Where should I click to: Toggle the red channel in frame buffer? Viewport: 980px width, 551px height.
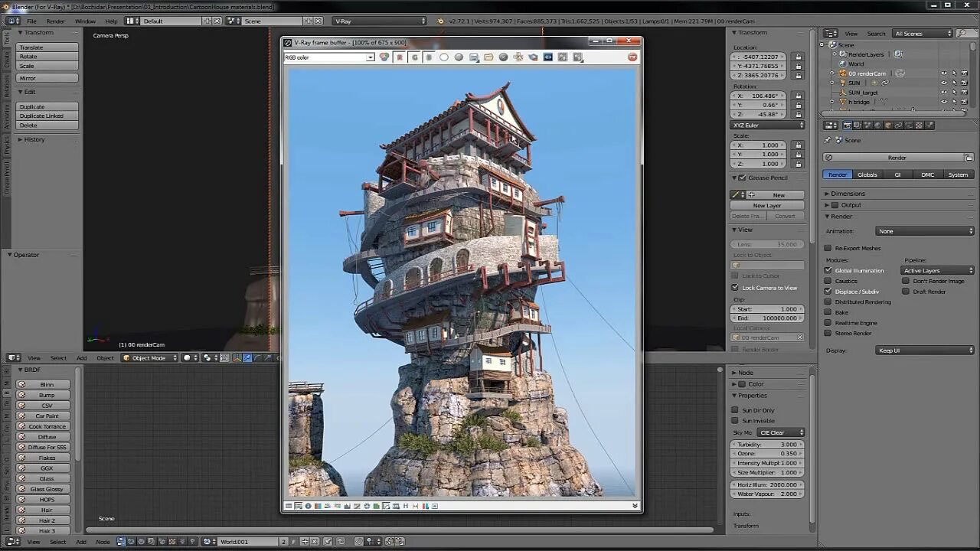coord(399,57)
